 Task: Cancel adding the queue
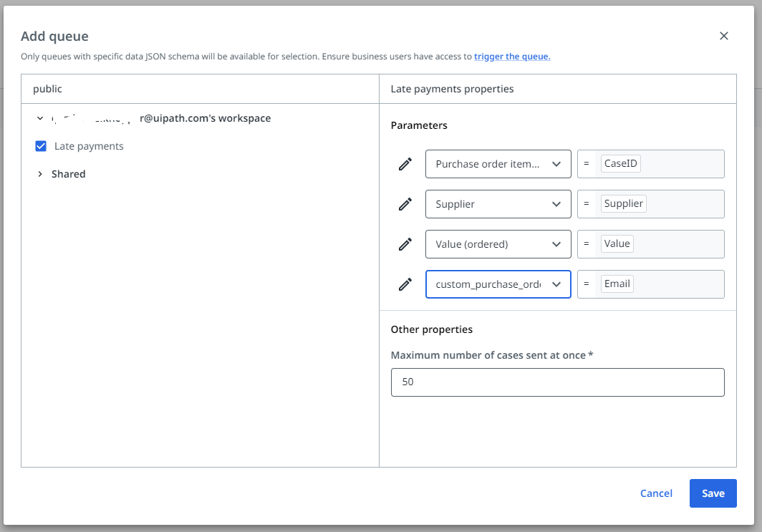pos(656,493)
